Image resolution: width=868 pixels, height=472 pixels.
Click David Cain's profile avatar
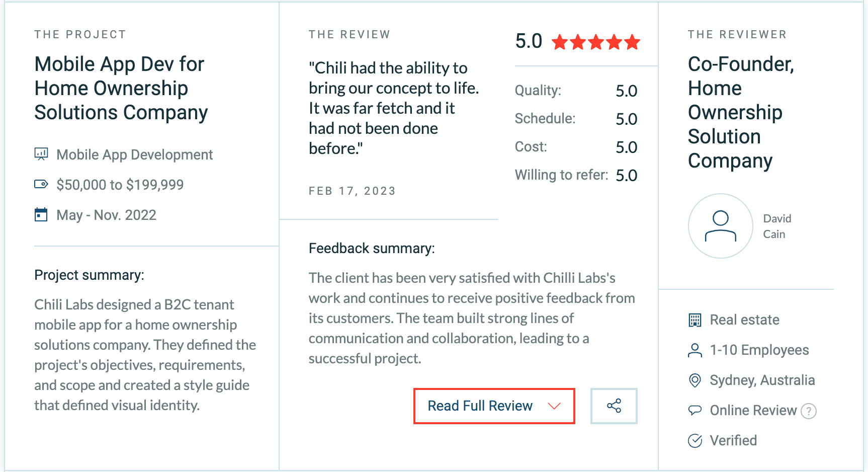click(720, 226)
